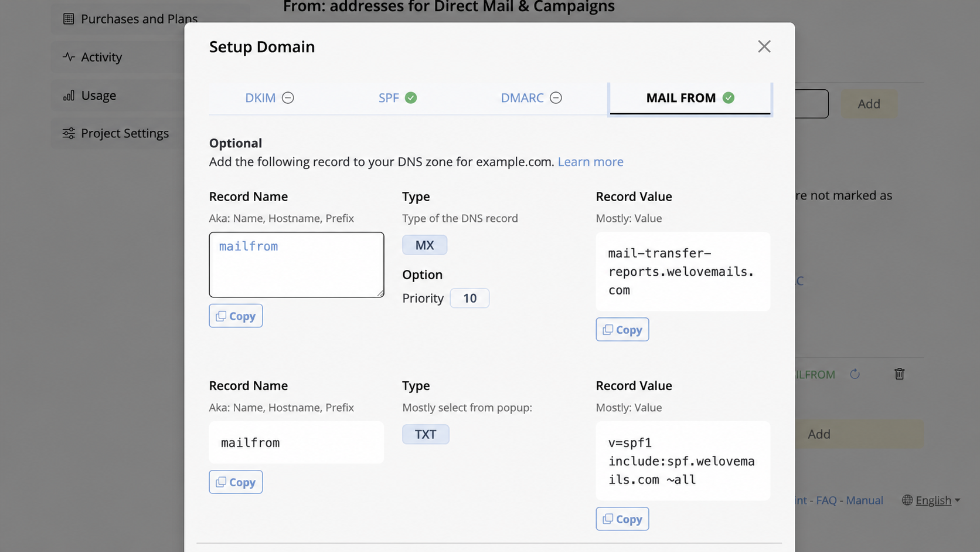Select the DMARC tab
The width and height of the screenshot is (980, 552).
pos(531,98)
